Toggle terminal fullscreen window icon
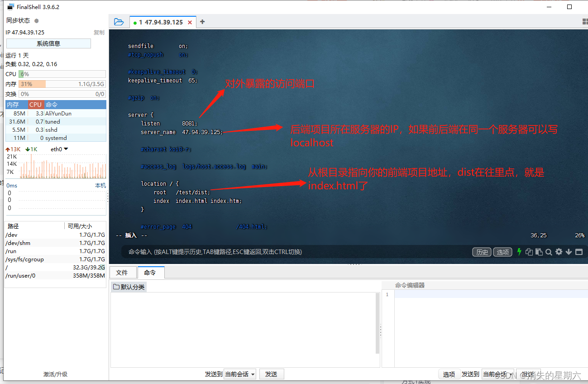588x384 pixels. (x=579, y=252)
